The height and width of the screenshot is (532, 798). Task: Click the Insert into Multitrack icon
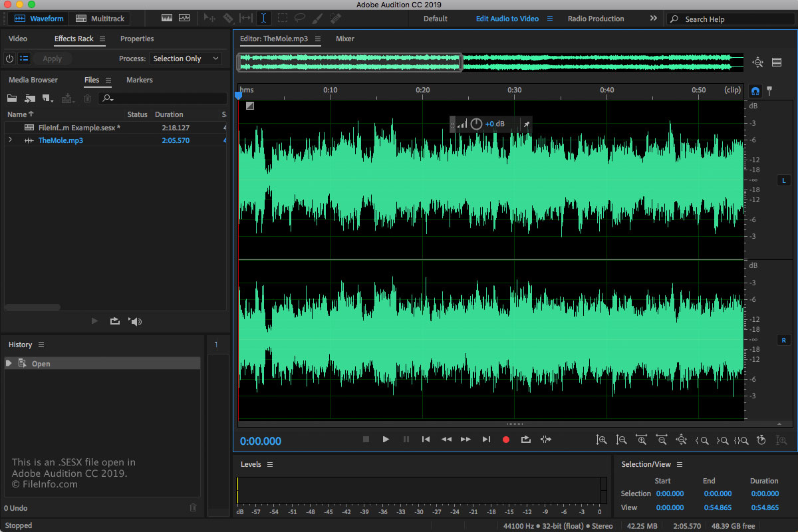tap(67, 98)
